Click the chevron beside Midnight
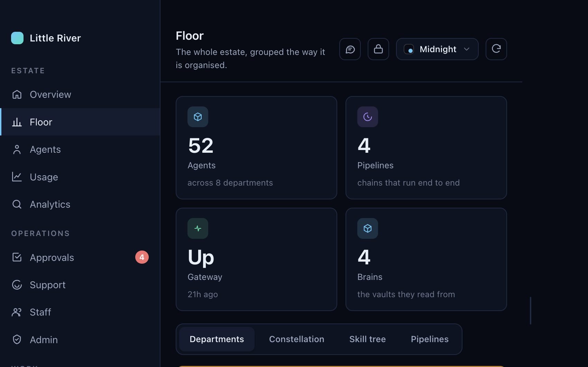The image size is (588, 367). click(467, 49)
